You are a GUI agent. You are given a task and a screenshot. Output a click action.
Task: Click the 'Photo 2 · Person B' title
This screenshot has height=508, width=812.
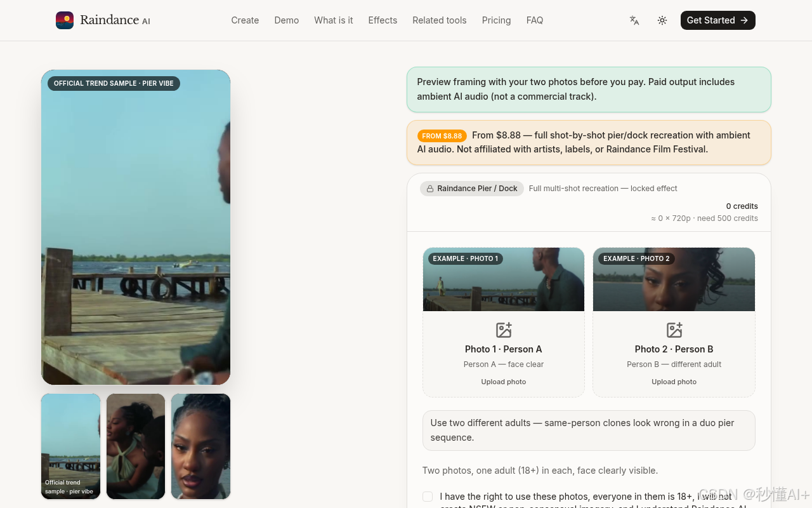(x=674, y=349)
